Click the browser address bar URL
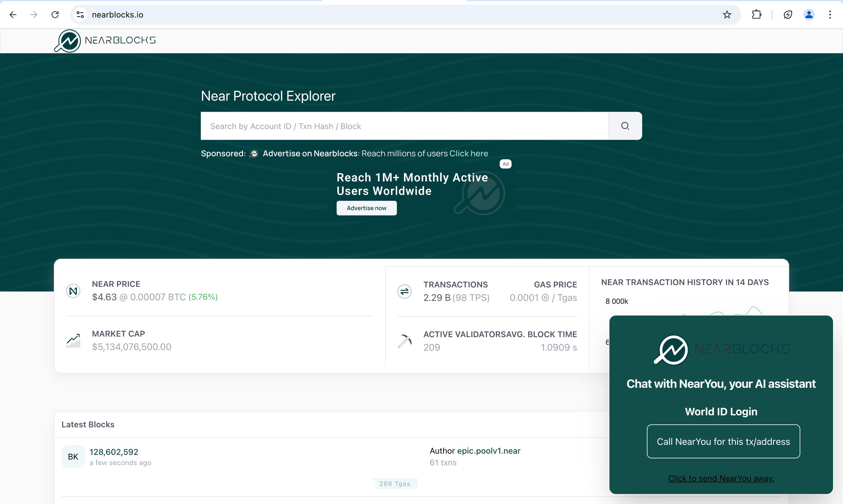843x504 pixels. [x=117, y=15]
